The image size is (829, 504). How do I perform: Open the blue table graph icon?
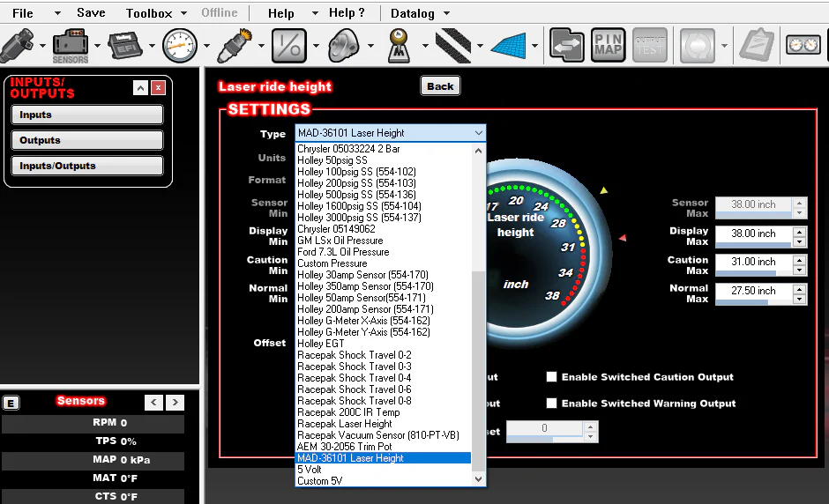509,46
